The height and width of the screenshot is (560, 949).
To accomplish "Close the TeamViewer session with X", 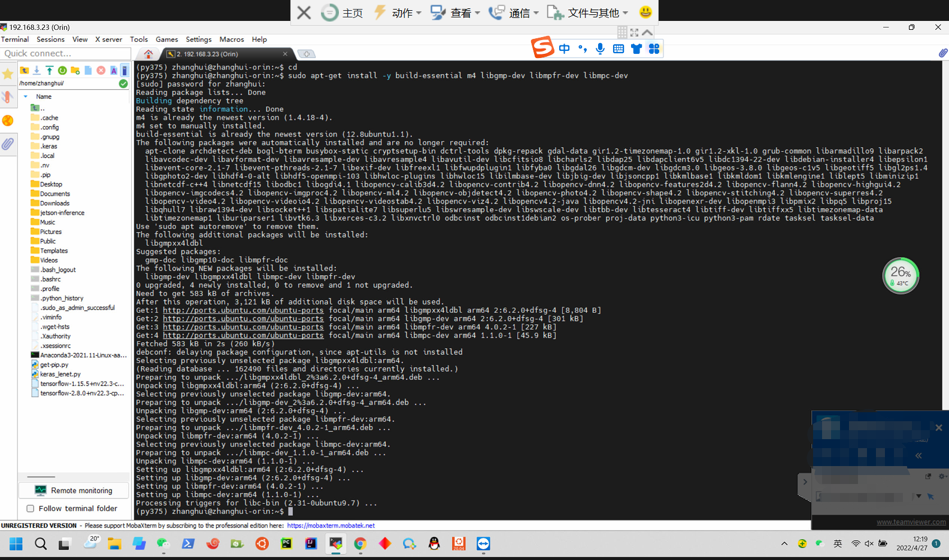I will [304, 13].
